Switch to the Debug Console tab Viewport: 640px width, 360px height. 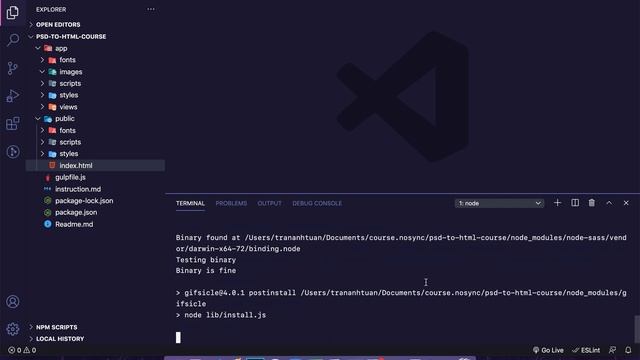click(317, 203)
